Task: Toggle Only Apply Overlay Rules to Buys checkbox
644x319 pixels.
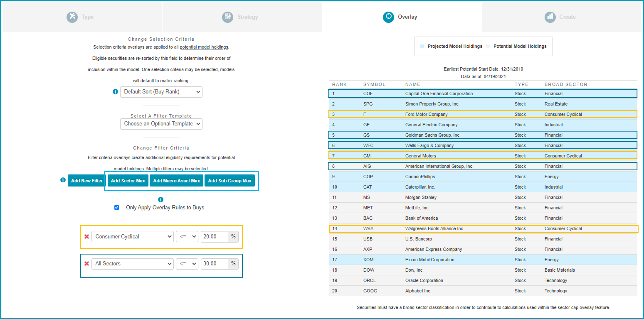Action: [117, 207]
